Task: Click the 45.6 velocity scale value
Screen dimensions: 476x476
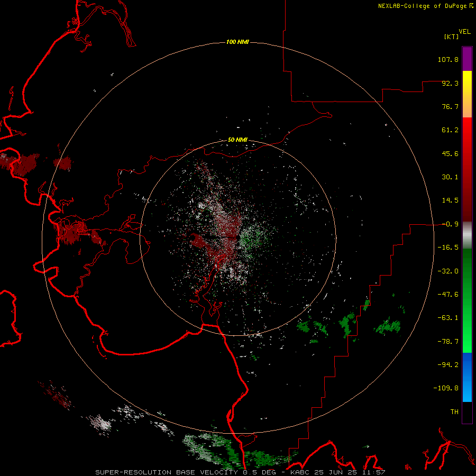Action: pyautogui.click(x=450, y=153)
